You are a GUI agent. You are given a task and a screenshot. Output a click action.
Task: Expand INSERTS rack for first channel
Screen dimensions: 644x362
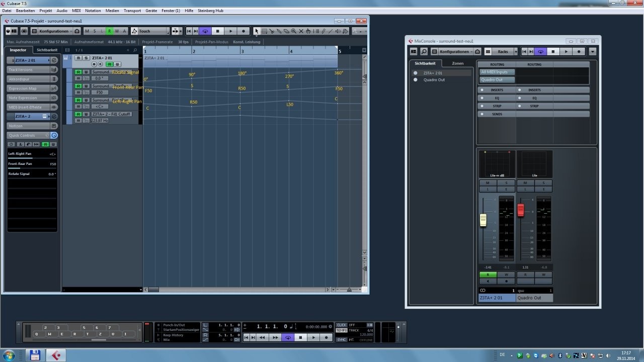497,90
